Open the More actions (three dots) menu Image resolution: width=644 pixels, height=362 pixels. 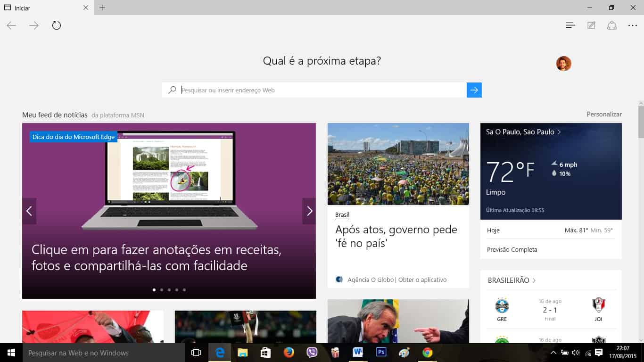[633, 25]
